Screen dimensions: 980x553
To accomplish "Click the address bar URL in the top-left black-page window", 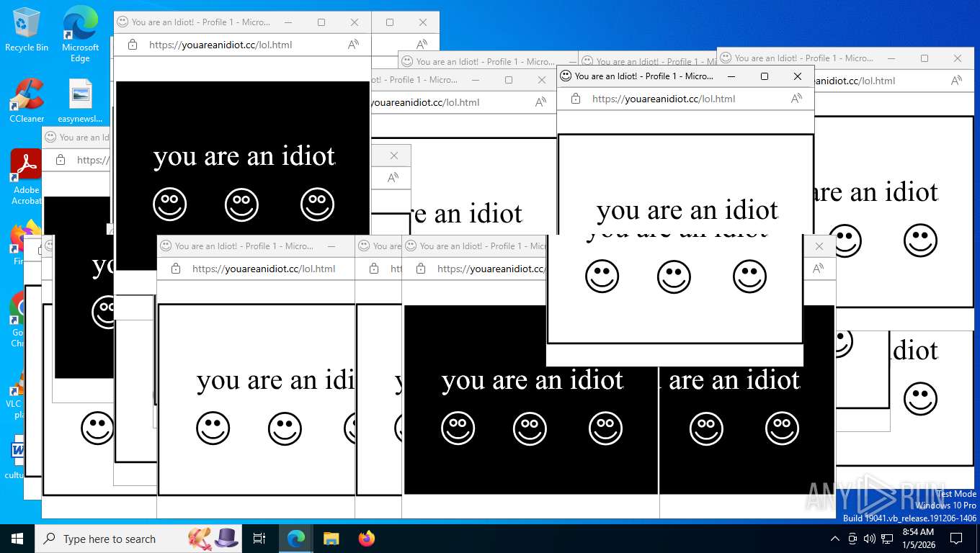I will pyautogui.click(x=220, y=45).
